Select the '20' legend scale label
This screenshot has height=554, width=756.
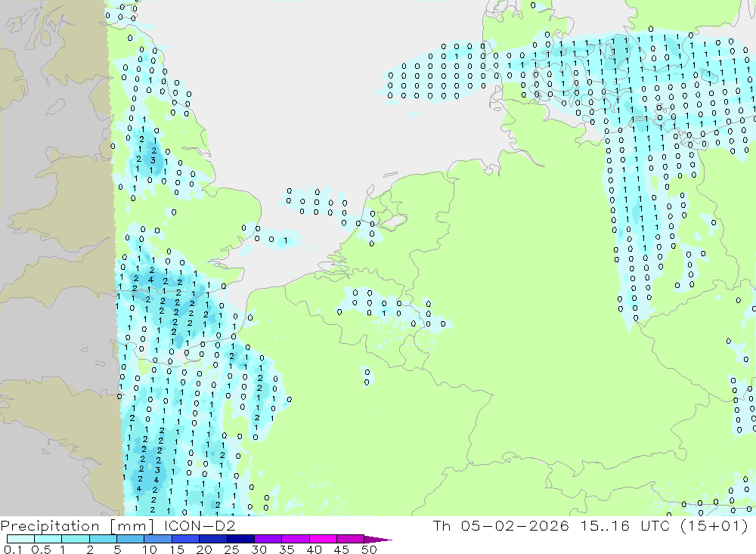pos(204,549)
